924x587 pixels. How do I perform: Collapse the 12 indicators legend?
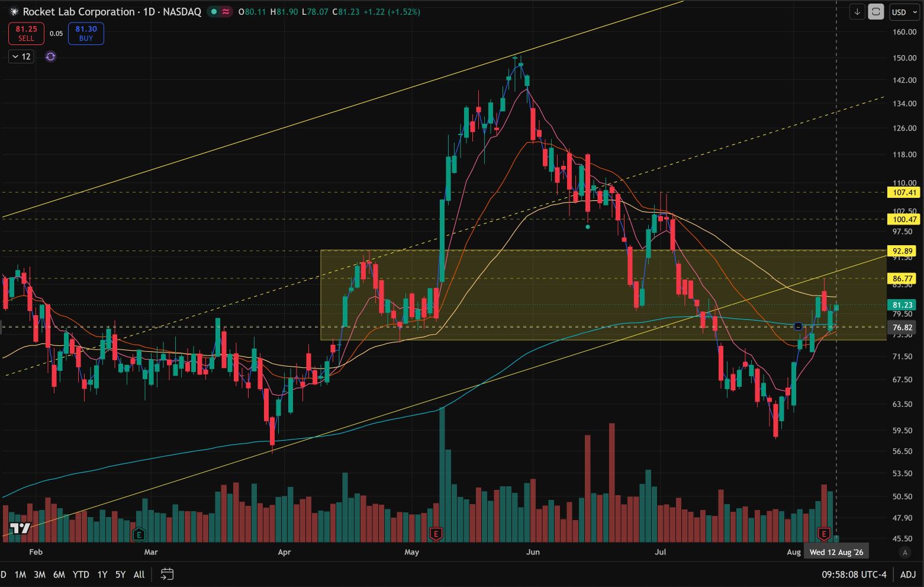click(x=21, y=57)
